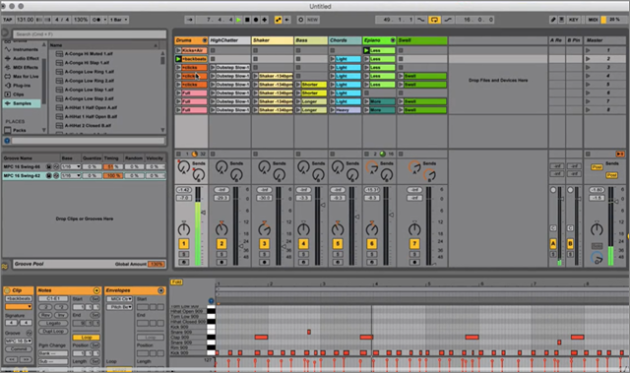Click the NEW capture scene button
This screenshot has height=373, width=630.
tap(312, 19)
